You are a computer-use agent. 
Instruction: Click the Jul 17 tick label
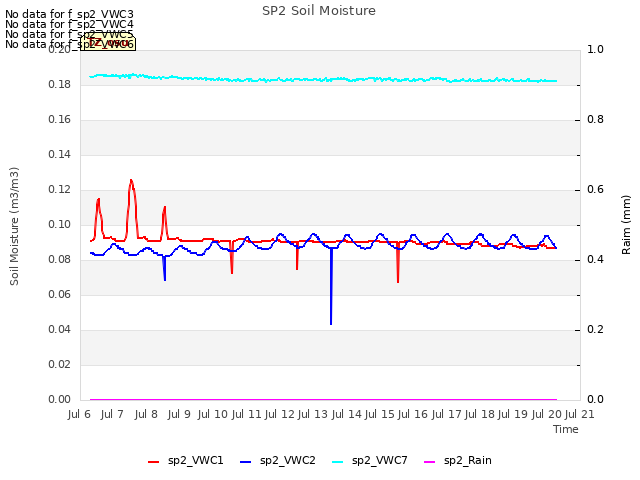(446, 414)
